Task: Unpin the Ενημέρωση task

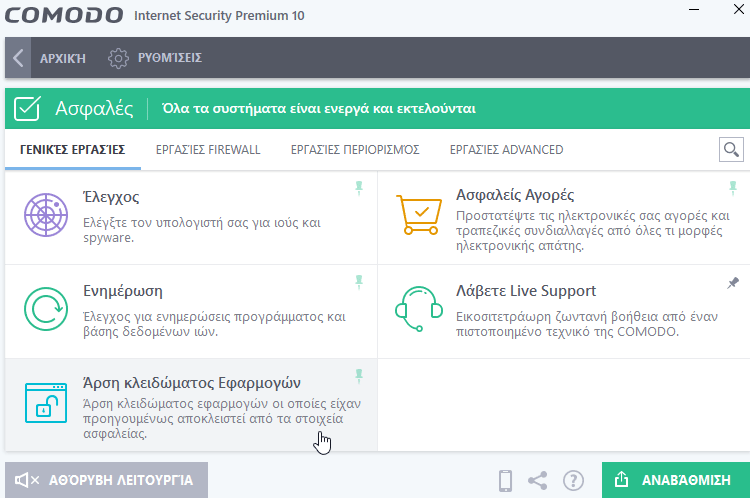Action: coord(359,282)
